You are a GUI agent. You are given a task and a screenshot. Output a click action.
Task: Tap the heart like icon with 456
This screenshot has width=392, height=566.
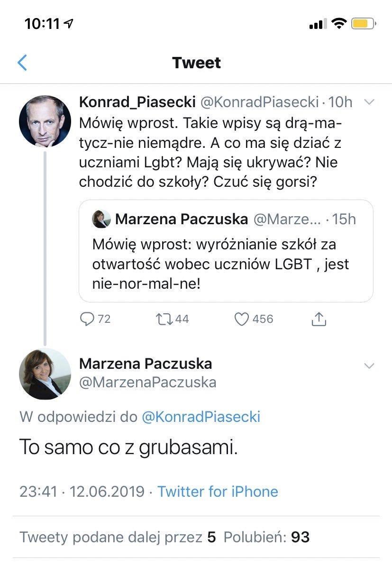point(242,319)
